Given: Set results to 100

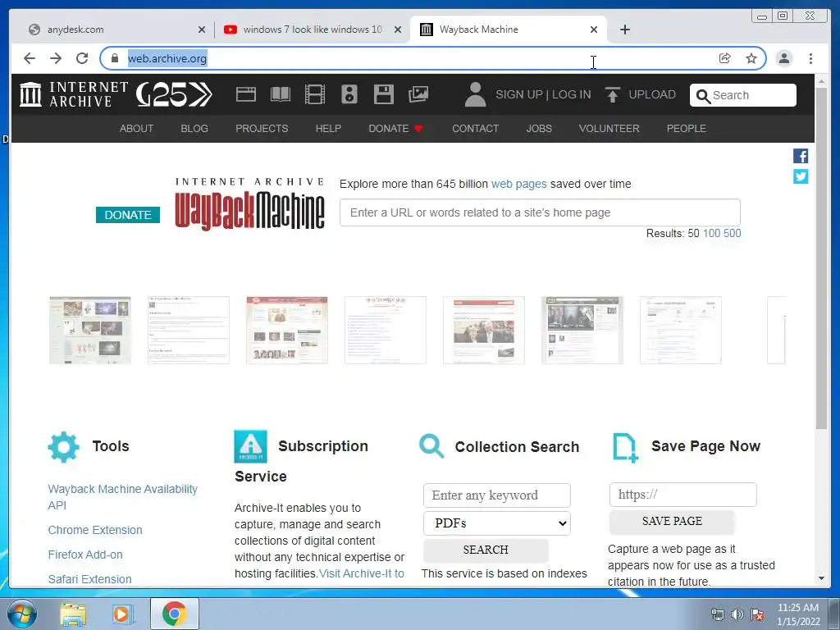Looking at the screenshot, I should pyautogui.click(x=711, y=234).
